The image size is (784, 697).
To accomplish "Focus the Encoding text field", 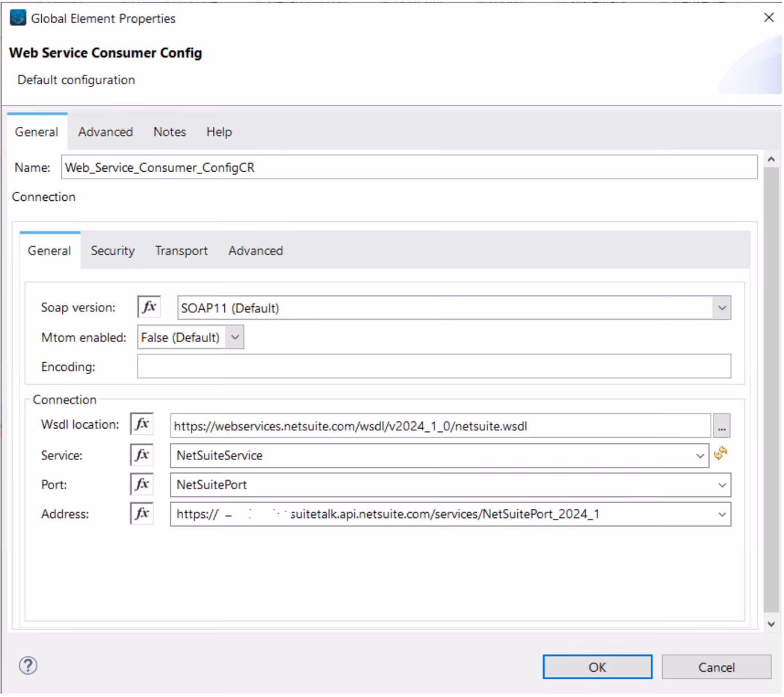I will point(434,366).
